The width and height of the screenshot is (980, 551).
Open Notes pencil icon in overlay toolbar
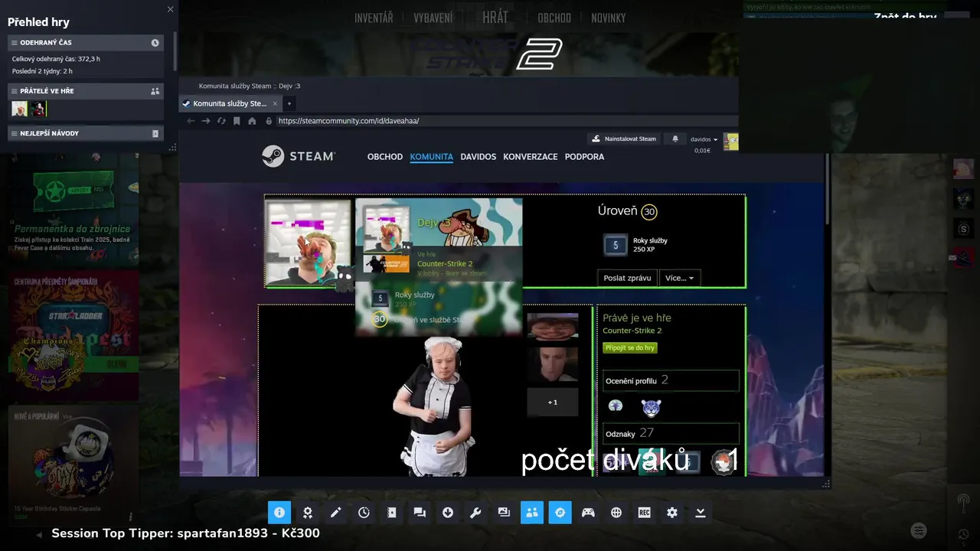(x=335, y=513)
